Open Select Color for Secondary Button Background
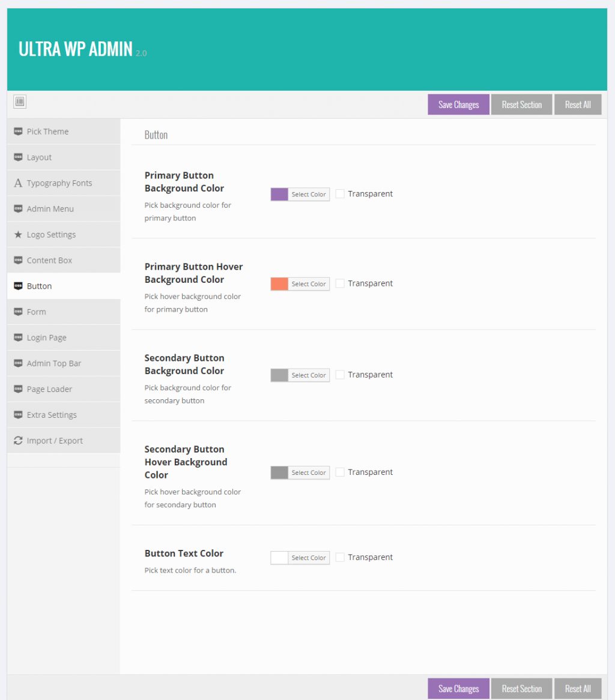This screenshot has width=615, height=700. [x=309, y=375]
